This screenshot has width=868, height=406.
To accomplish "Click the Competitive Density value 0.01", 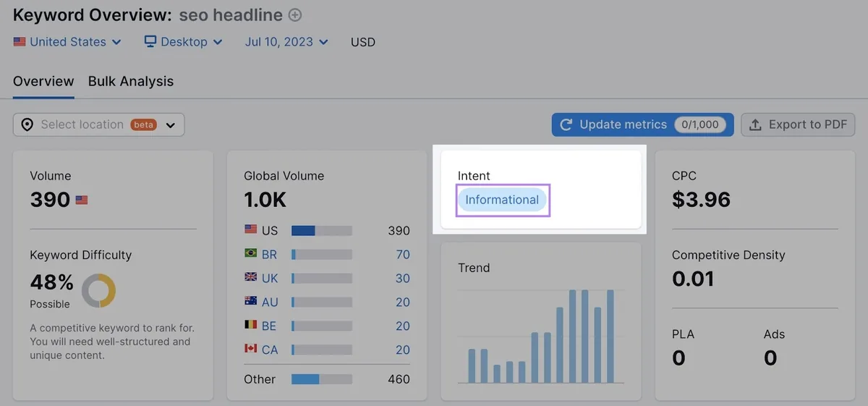I will pos(693,279).
